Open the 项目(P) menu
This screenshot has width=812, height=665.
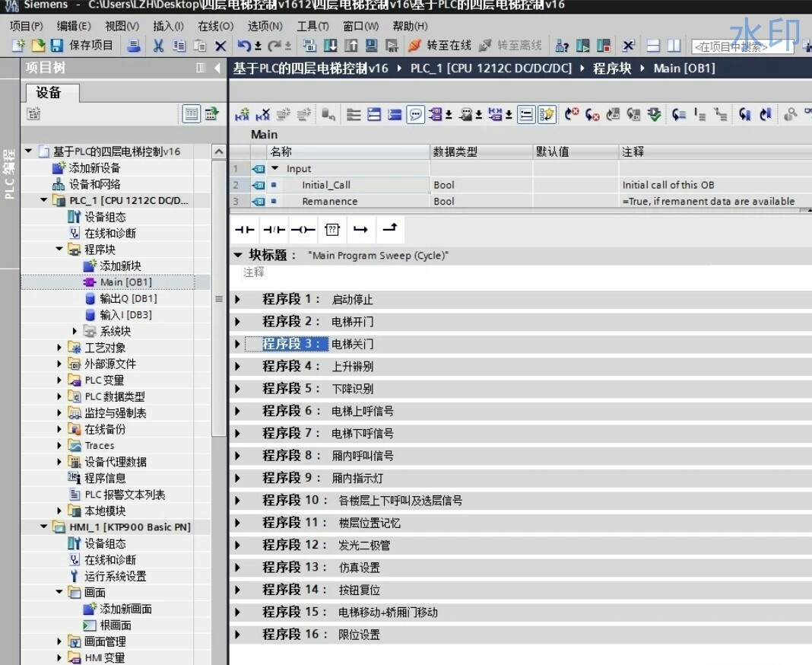point(27,26)
